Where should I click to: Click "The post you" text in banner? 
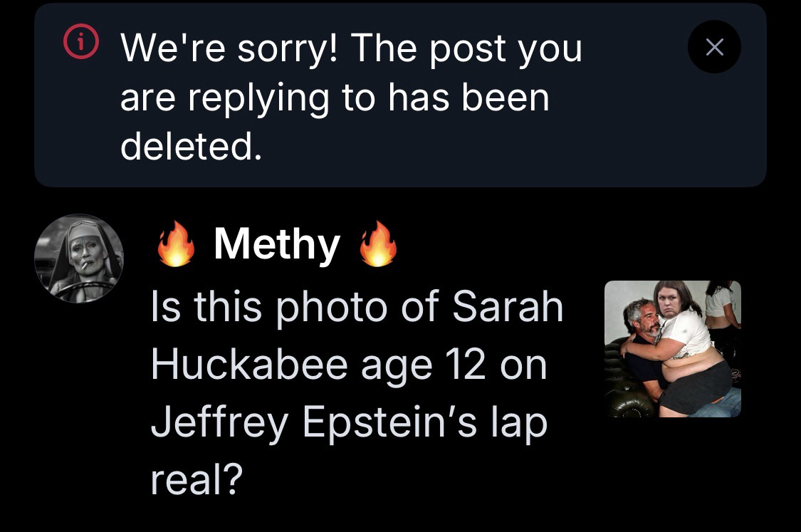466,48
